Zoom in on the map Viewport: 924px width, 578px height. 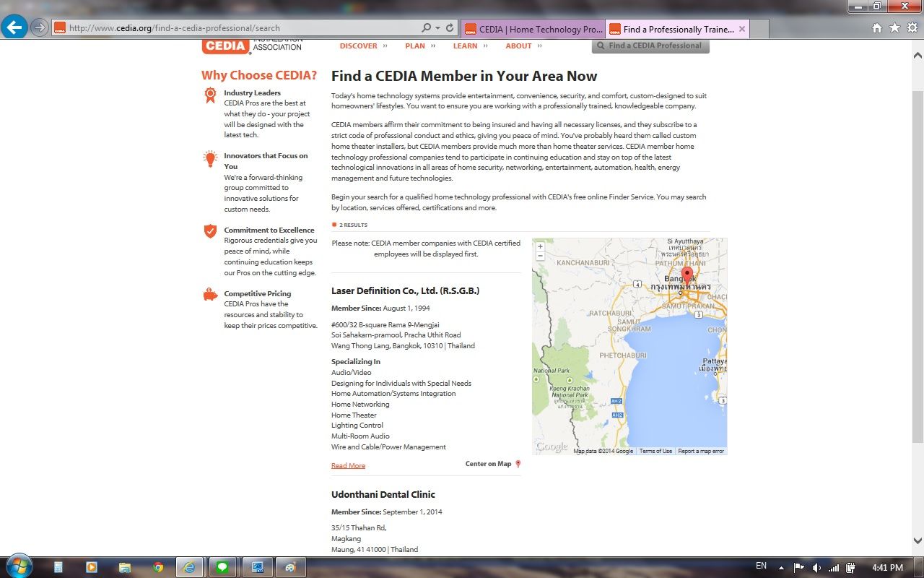[x=540, y=247]
